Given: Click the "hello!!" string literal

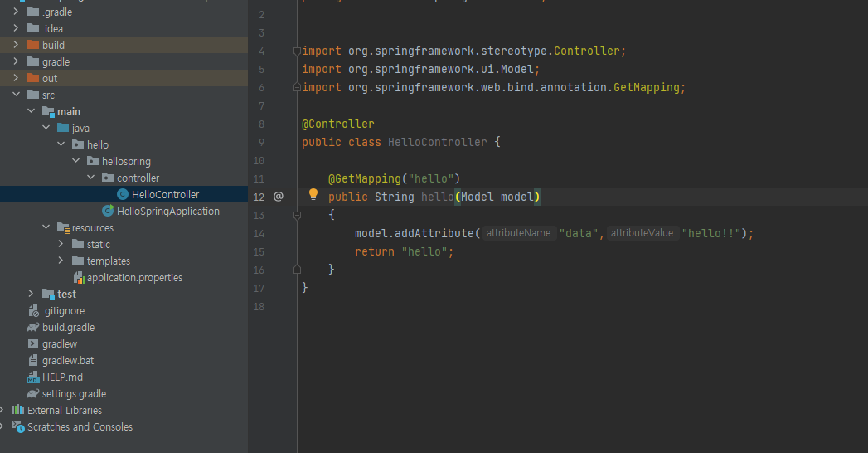Looking at the screenshot, I should [711, 234].
